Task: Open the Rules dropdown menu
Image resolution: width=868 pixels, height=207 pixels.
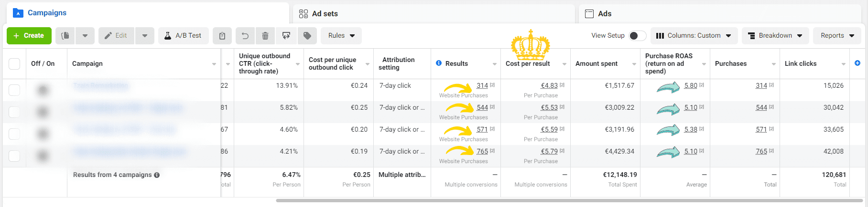Action: [341, 36]
